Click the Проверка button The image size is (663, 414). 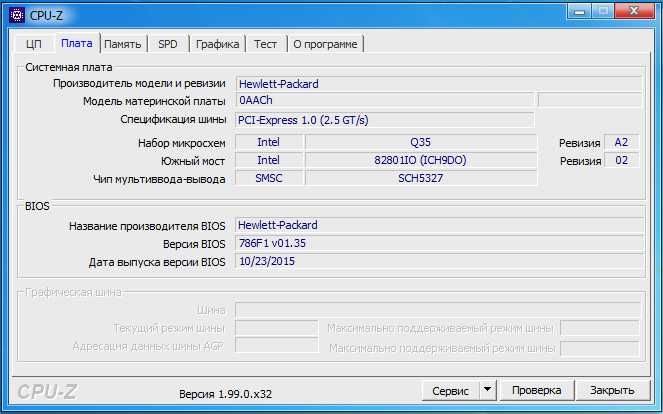coord(537,391)
